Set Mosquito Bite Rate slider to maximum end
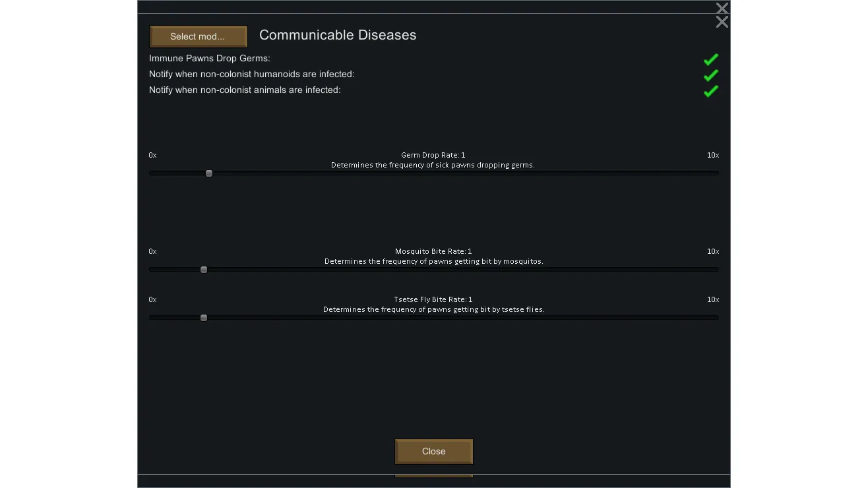The image size is (868, 488). [x=717, y=270]
